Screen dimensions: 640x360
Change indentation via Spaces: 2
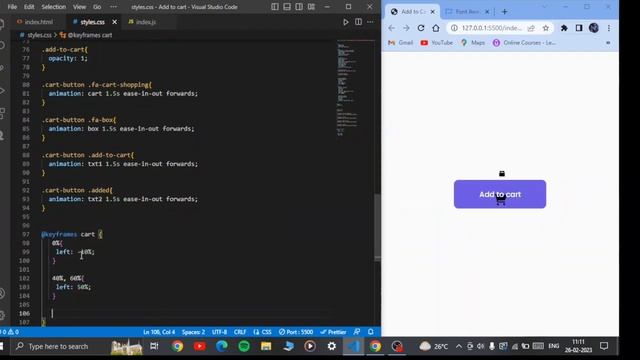193,332
